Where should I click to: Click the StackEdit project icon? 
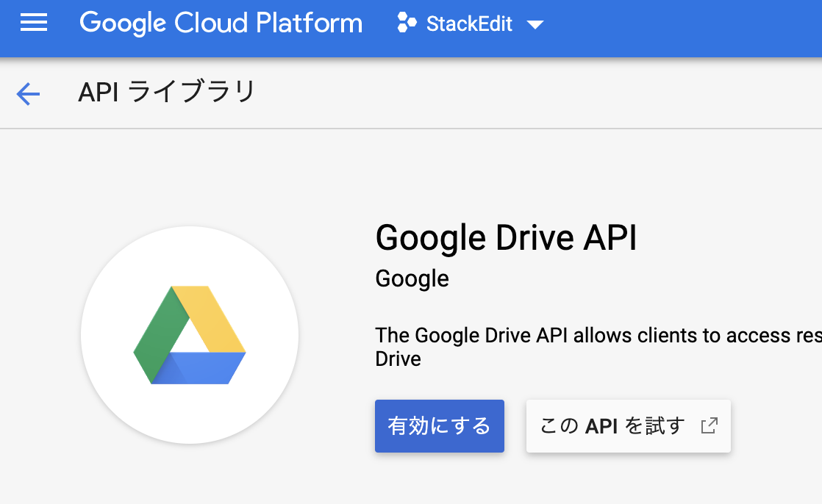point(405,23)
